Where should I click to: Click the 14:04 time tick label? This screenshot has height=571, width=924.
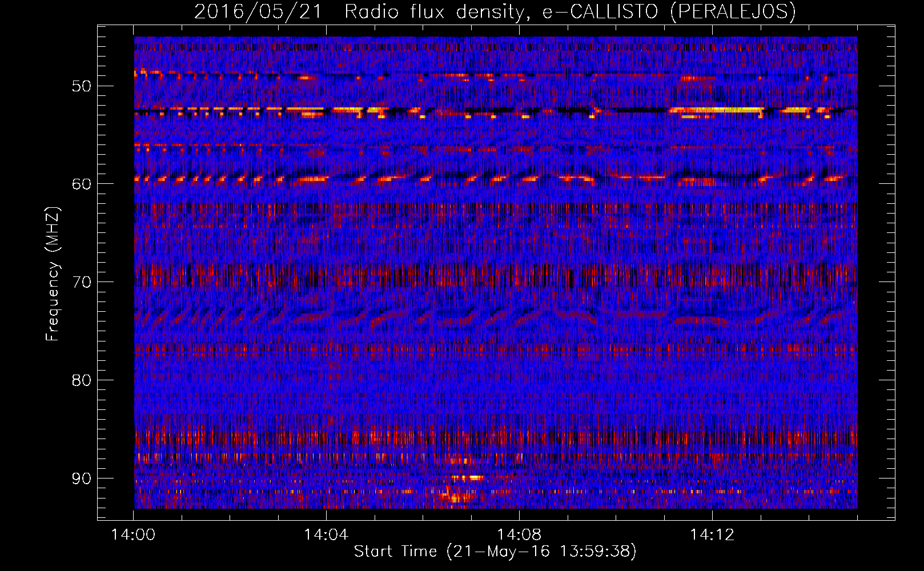(326, 535)
